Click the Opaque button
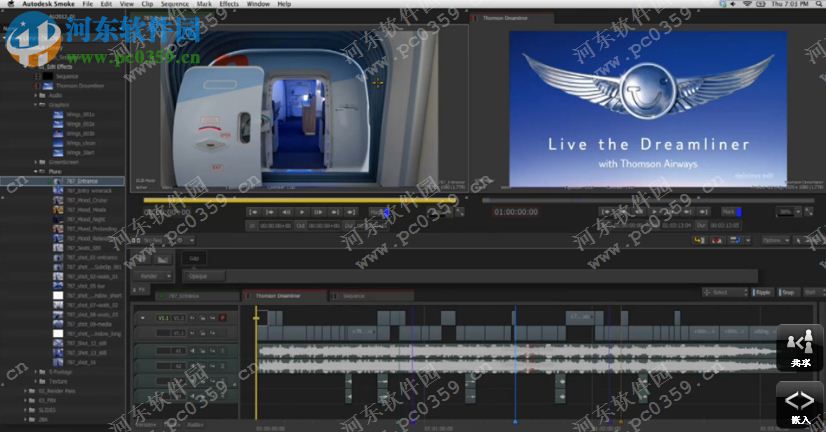826x432 pixels. click(x=203, y=276)
